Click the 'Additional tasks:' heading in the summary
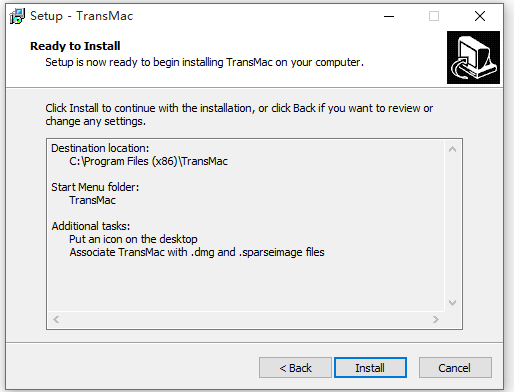 91,226
